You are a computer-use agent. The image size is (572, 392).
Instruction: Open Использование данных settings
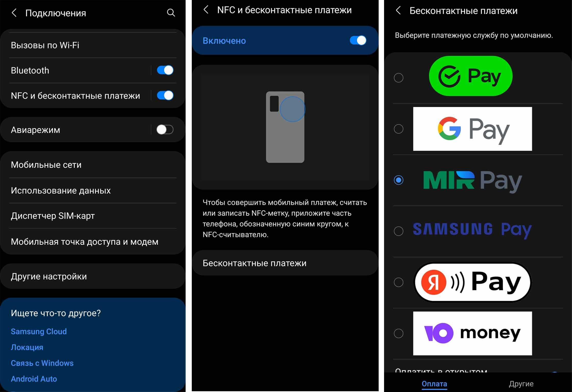point(93,190)
